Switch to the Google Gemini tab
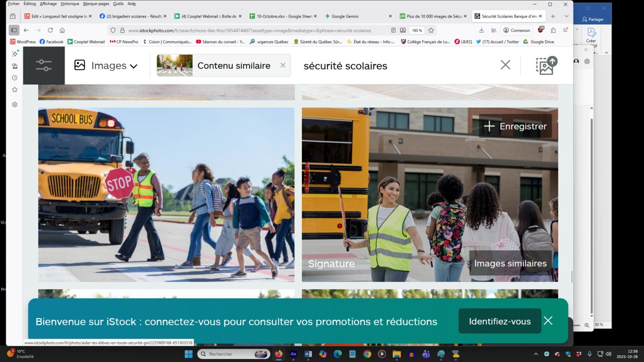The width and height of the screenshot is (644, 362). (345, 16)
